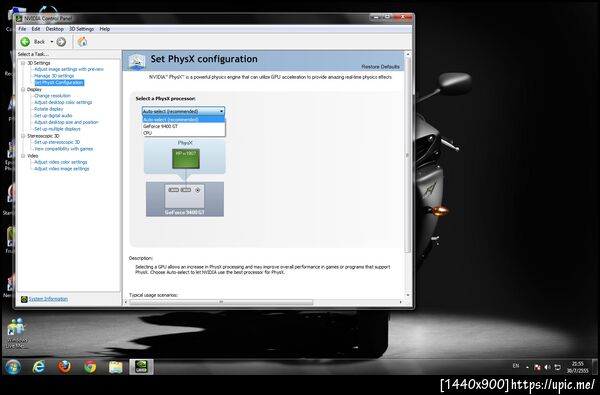Image resolution: width=600 pixels, height=395 pixels.
Task: Click the taskbar clock
Action: pyautogui.click(x=577, y=367)
